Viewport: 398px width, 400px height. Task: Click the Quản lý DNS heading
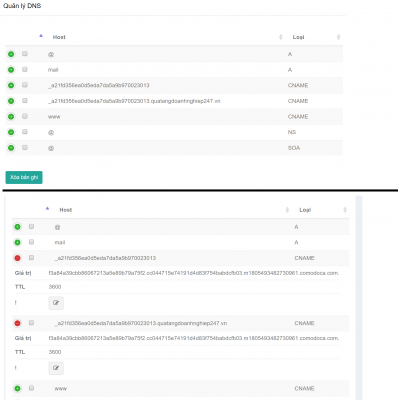[22, 6]
